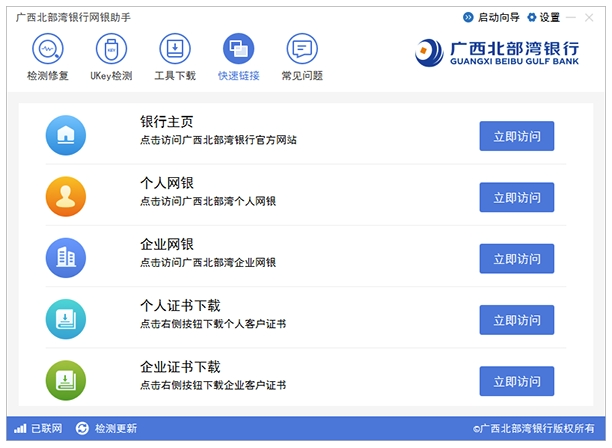The image size is (612, 448).
Task: Click description 点击访问广西北部湾银行官方网站
Action: pyautogui.click(x=219, y=140)
